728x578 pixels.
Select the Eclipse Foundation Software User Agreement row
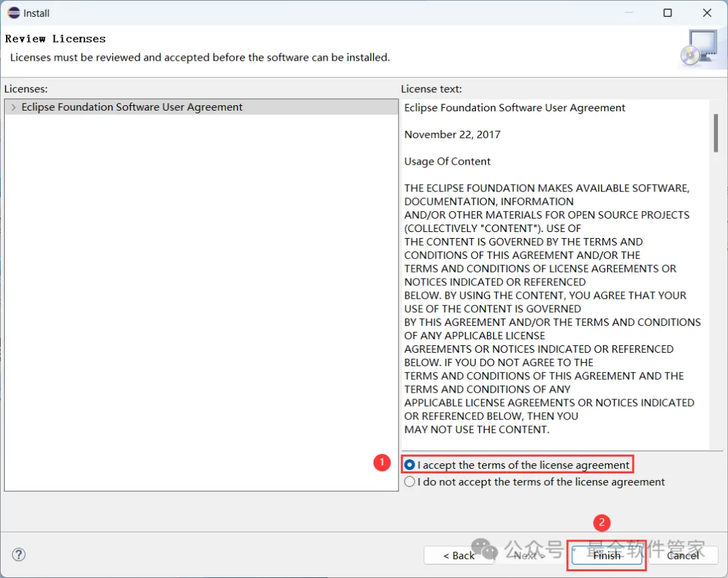(201, 107)
